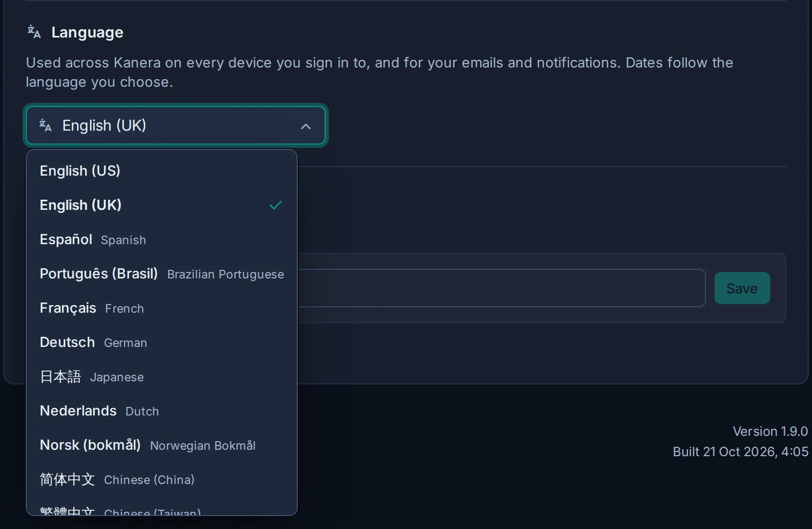
Task: Click the text input field beside Save
Action: click(501, 288)
